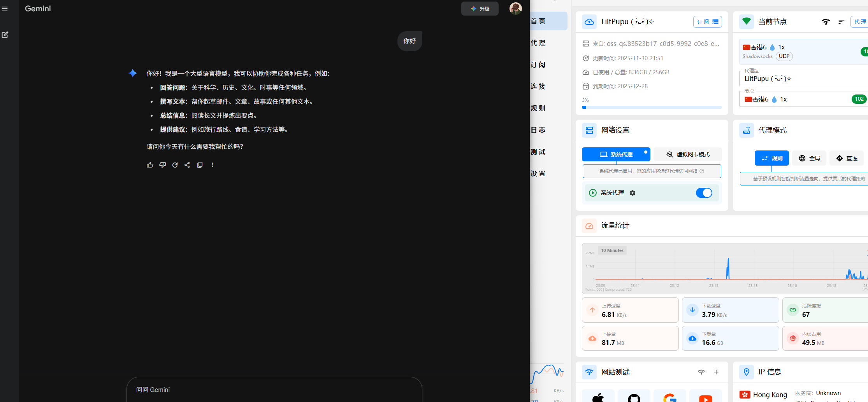Click the 订阅 button in profile card
This screenshot has width=868, height=402.
(707, 22)
